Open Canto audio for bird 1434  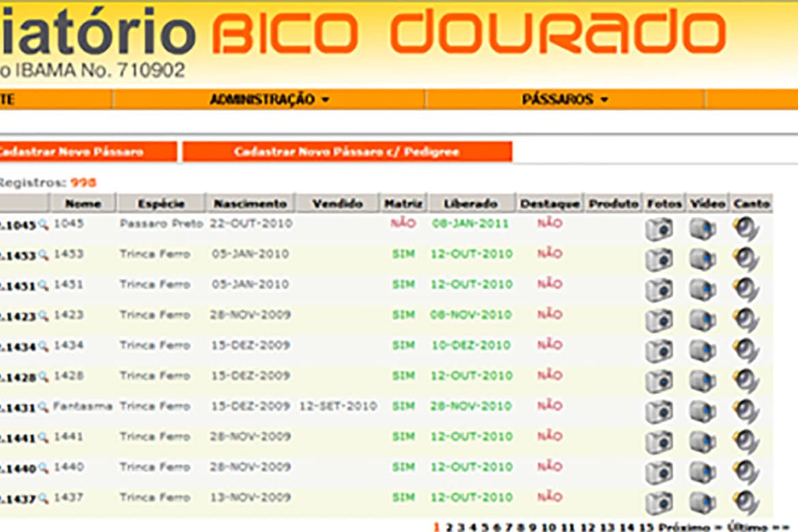[x=746, y=351]
